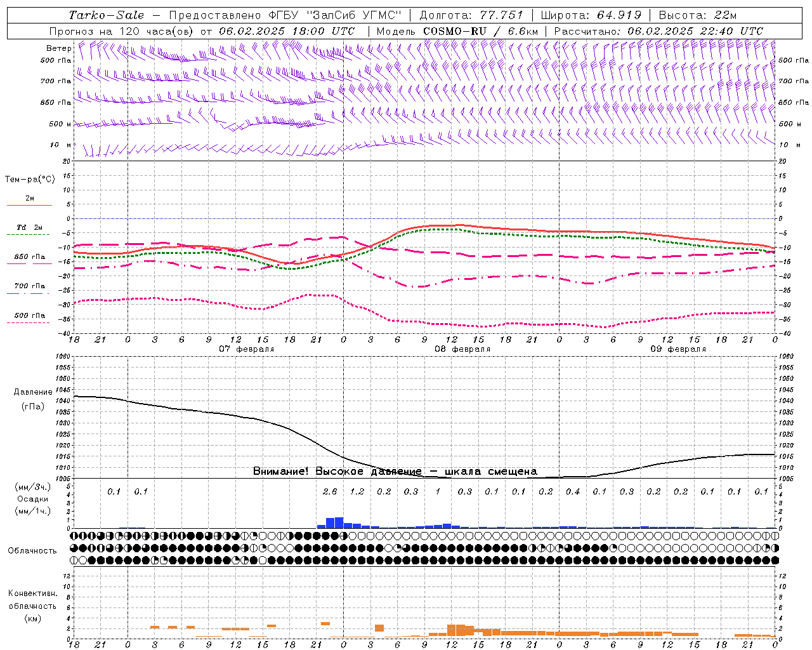Select the "Тем-ра(°C)" temperature label
The width and height of the screenshot is (812, 650).
pos(30,180)
